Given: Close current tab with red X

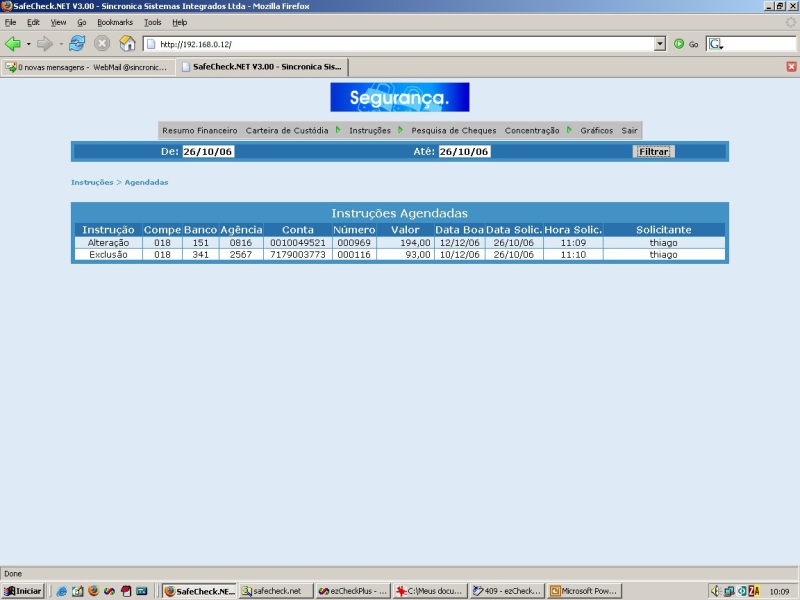Looking at the screenshot, I should click(791, 66).
